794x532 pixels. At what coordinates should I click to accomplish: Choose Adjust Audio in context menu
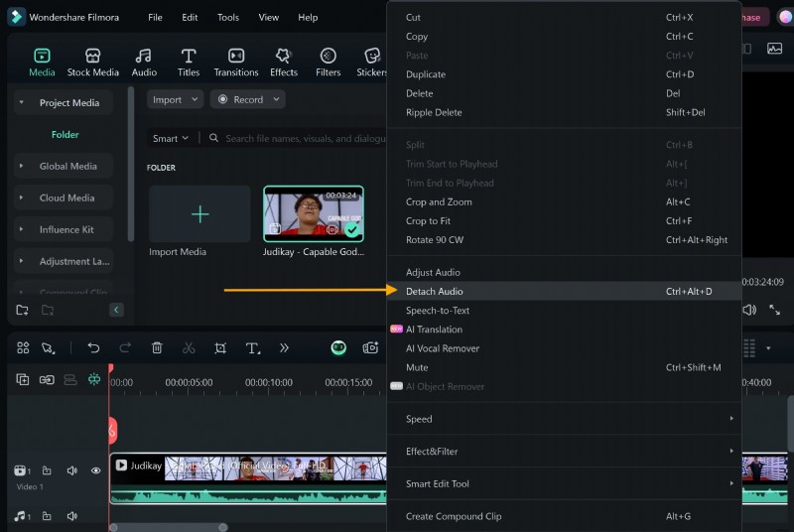(564, 272)
